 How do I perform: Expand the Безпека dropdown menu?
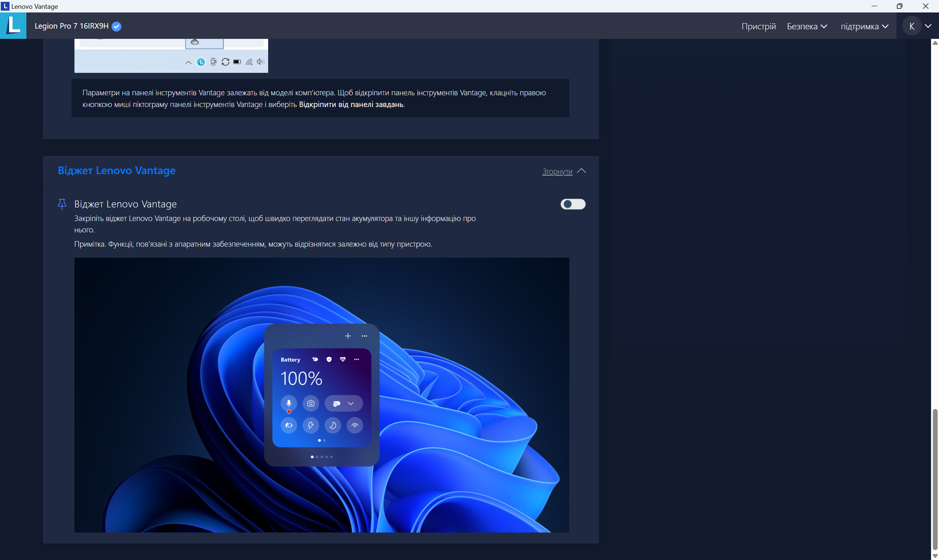pyautogui.click(x=807, y=26)
